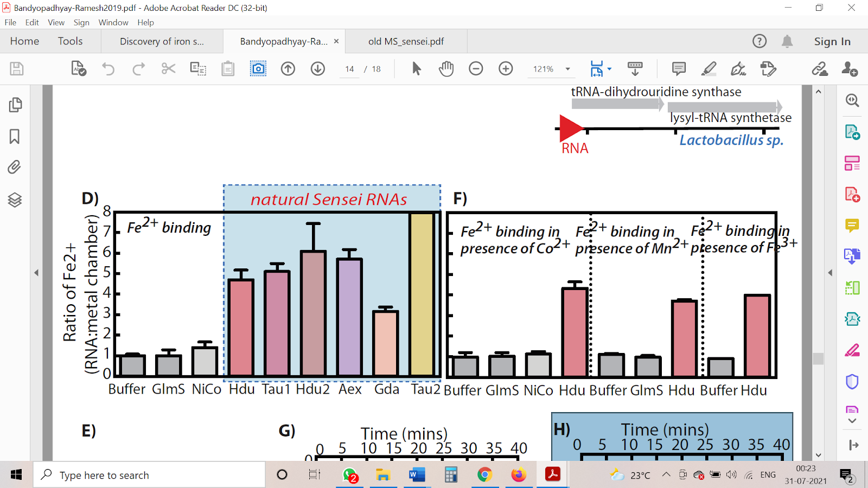Go to previous page arrow

(x=288, y=69)
